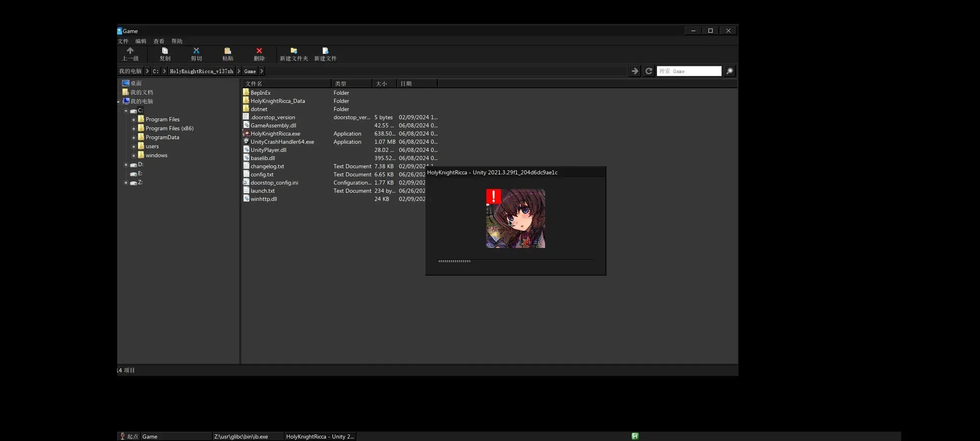Expand the Z: drive node
Screen dimensions: 980x441
click(x=126, y=183)
